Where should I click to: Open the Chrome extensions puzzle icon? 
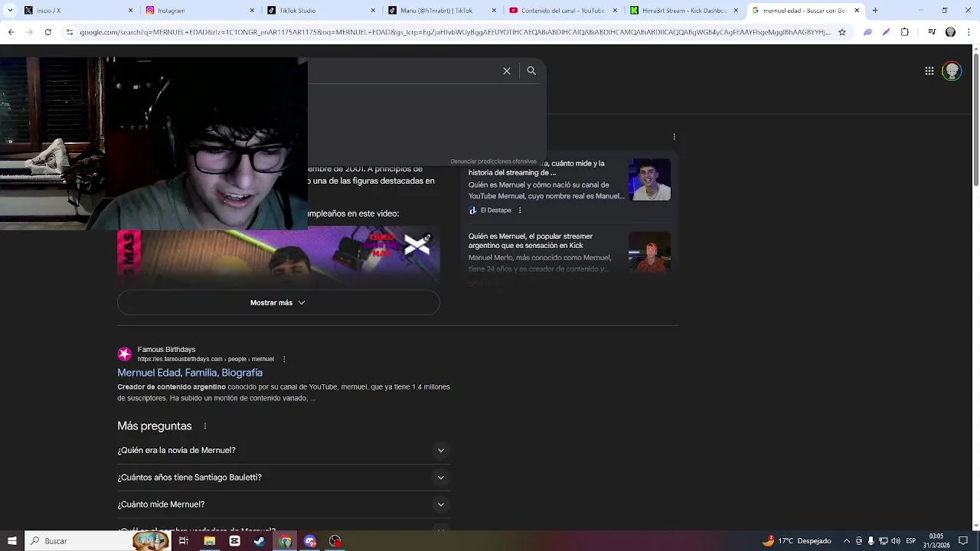(905, 32)
